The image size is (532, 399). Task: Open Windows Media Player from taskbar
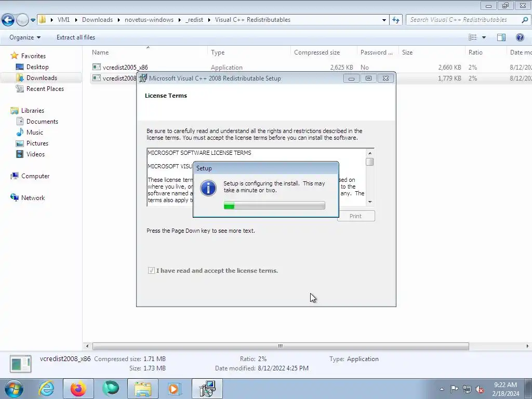(175, 389)
